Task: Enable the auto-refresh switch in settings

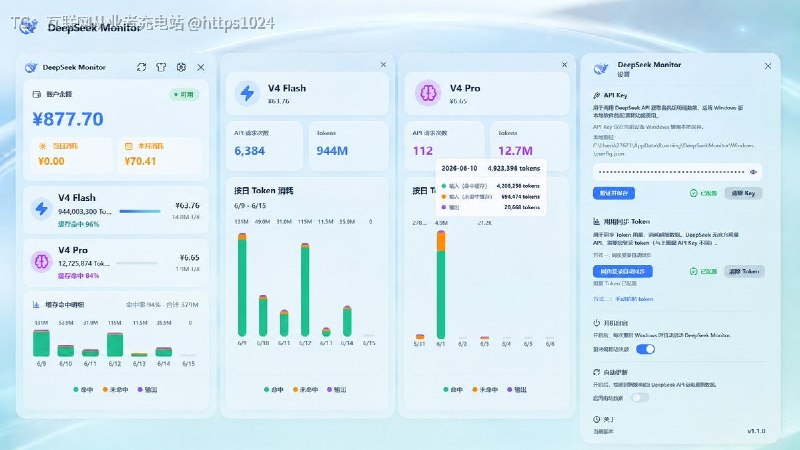Action: coord(640,397)
